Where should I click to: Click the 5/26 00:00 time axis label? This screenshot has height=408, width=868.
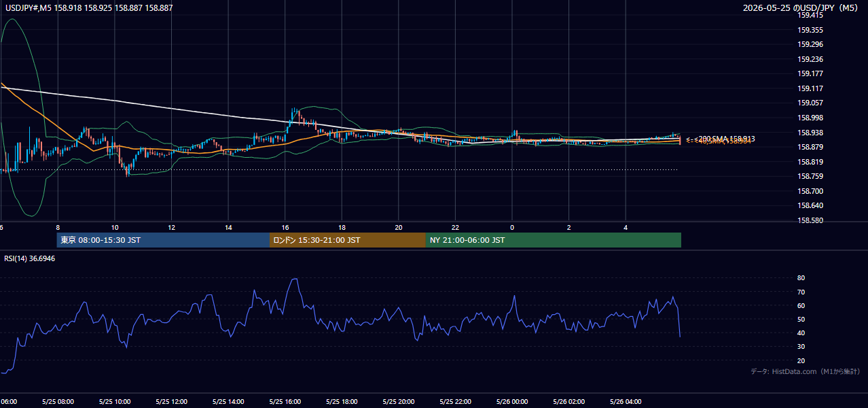coord(512,402)
